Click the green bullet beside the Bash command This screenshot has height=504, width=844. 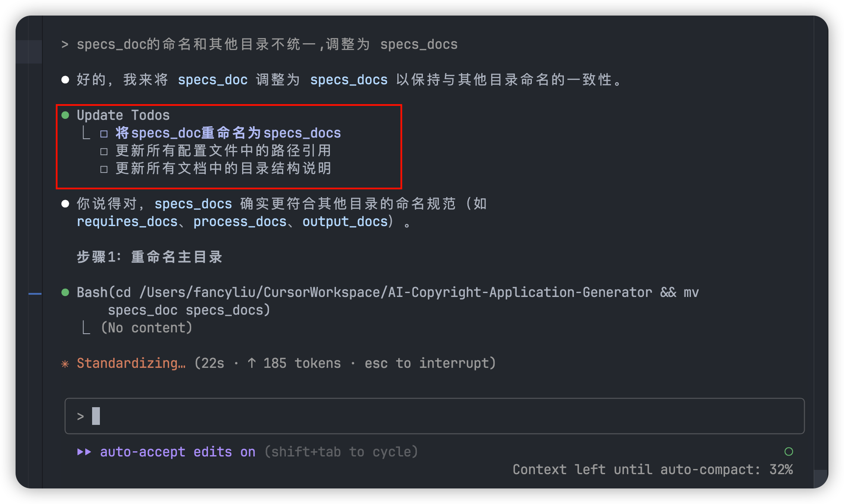(x=65, y=293)
